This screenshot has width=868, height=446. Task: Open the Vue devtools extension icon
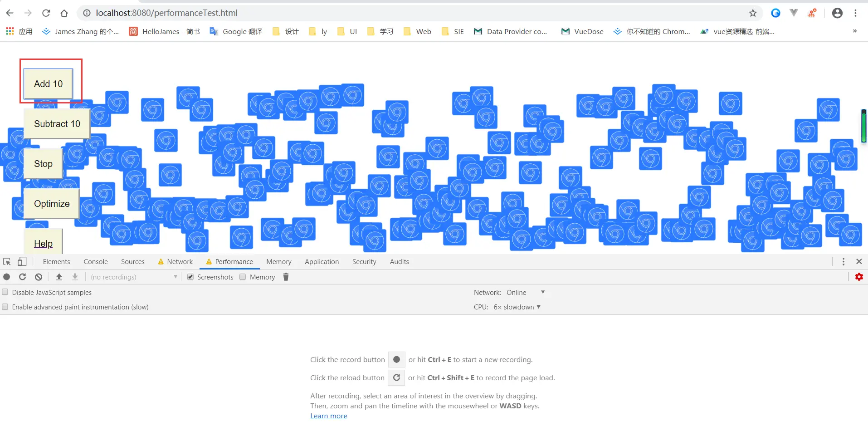794,13
